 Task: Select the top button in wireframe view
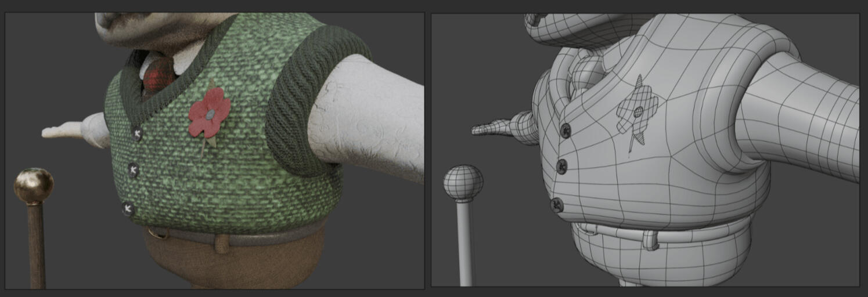point(566,131)
